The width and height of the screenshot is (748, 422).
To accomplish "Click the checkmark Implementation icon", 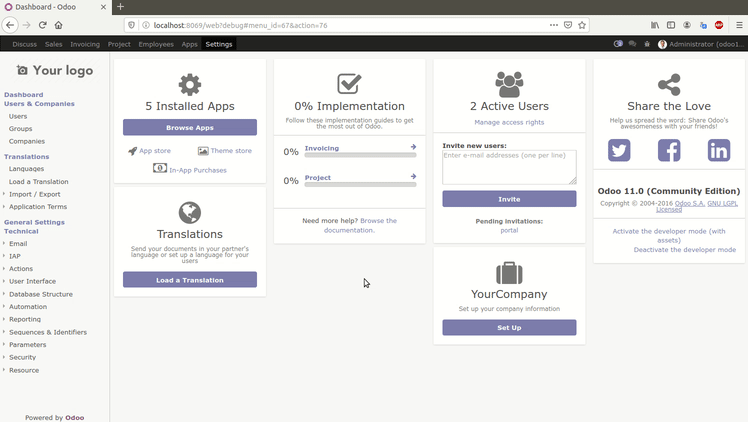I will tap(349, 84).
